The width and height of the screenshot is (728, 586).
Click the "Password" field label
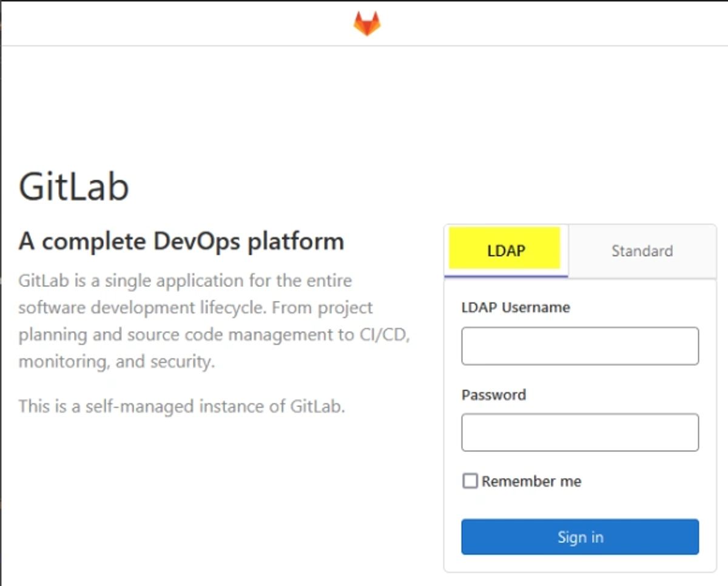pos(494,395)
